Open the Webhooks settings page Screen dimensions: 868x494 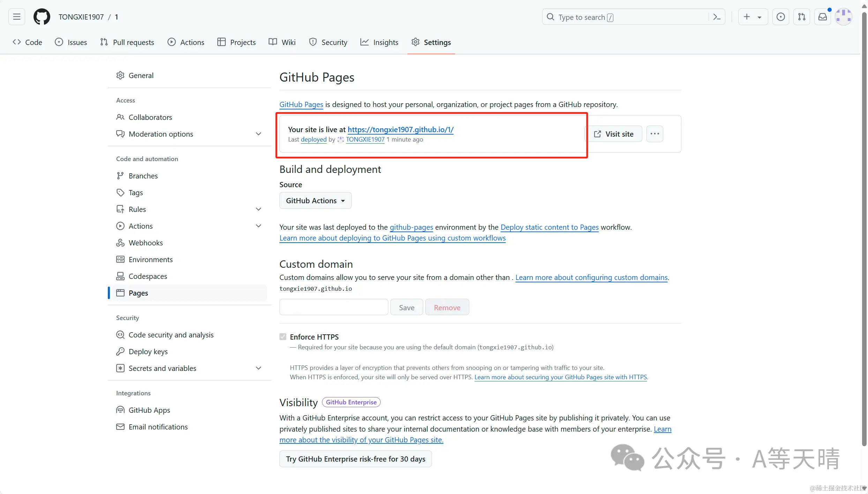pos(145,243)
